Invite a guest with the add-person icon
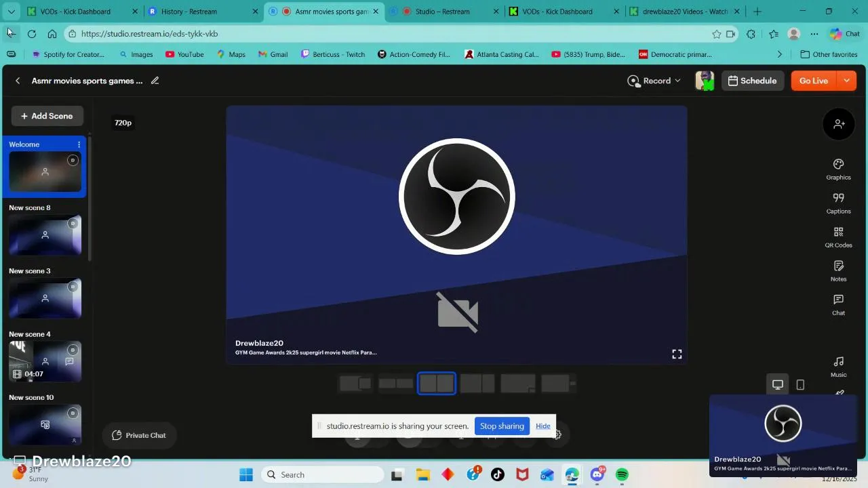Screen dimensions: 868x488 (x=839, y=124)
